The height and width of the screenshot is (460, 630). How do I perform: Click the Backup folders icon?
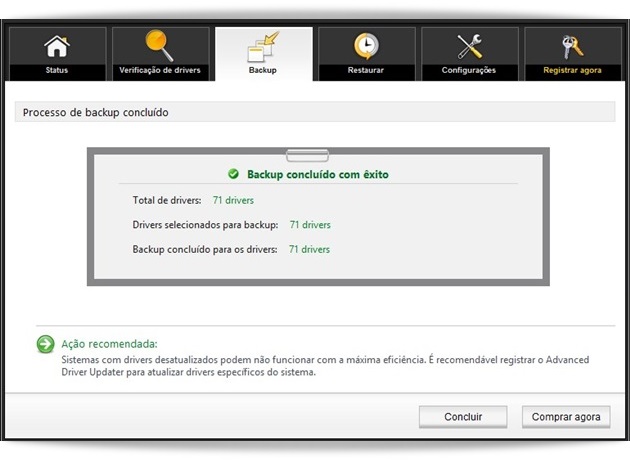[263, 47]
